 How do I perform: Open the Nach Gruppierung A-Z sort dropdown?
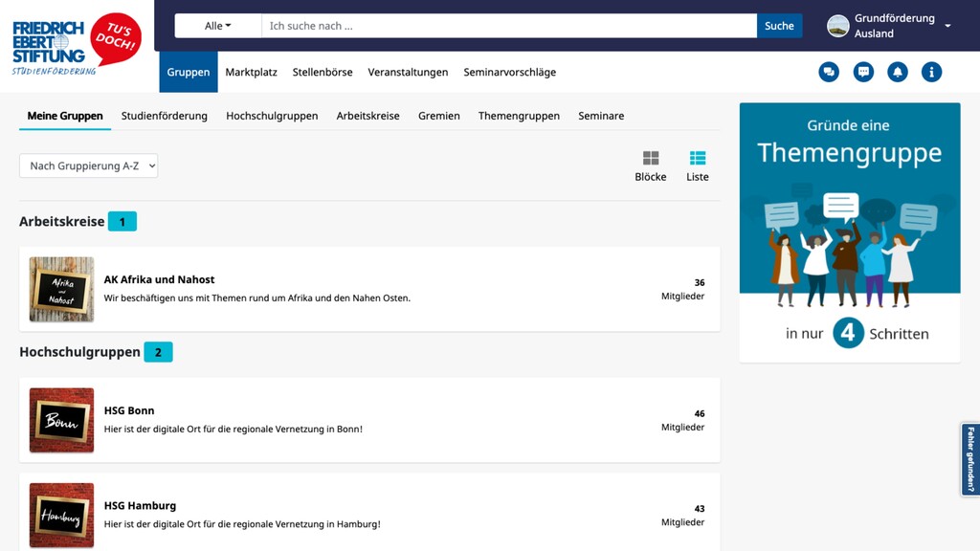[89, 165]
